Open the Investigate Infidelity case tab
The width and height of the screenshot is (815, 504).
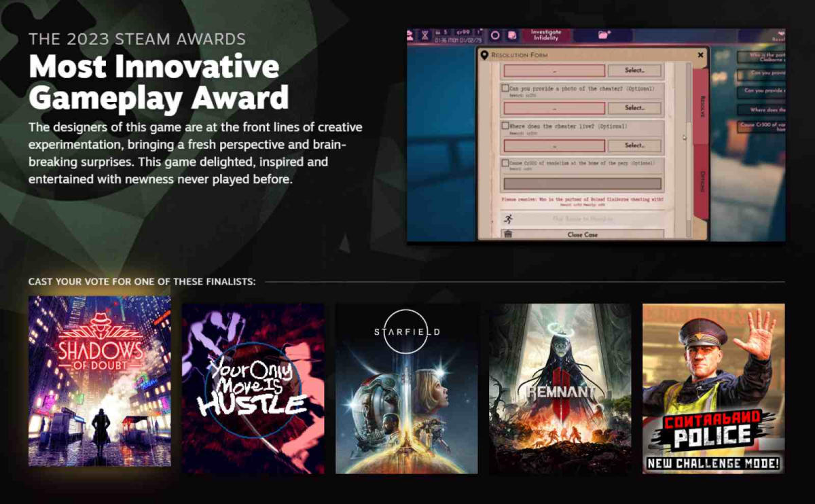coord(545,35)
